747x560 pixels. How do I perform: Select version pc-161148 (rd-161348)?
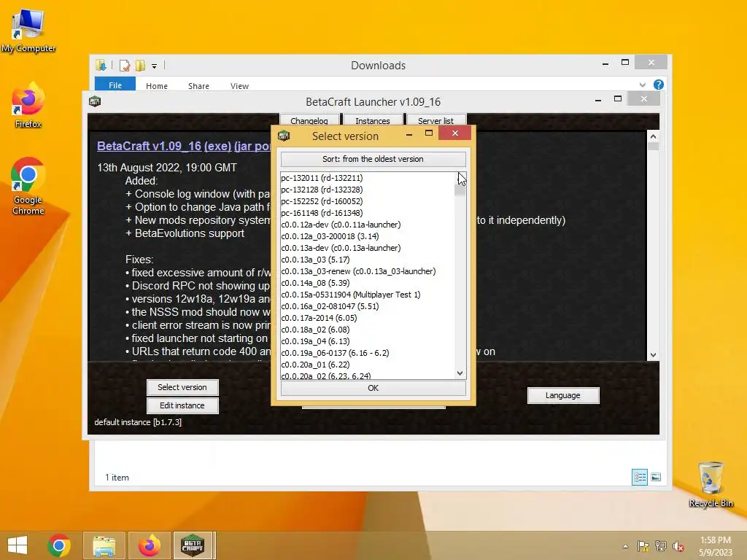[x=368, y=213]
